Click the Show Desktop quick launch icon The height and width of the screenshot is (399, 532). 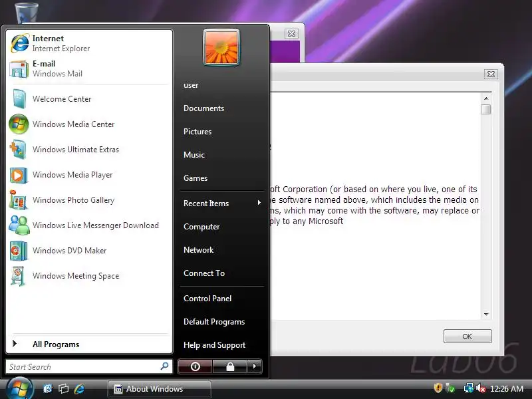point(47,388)
